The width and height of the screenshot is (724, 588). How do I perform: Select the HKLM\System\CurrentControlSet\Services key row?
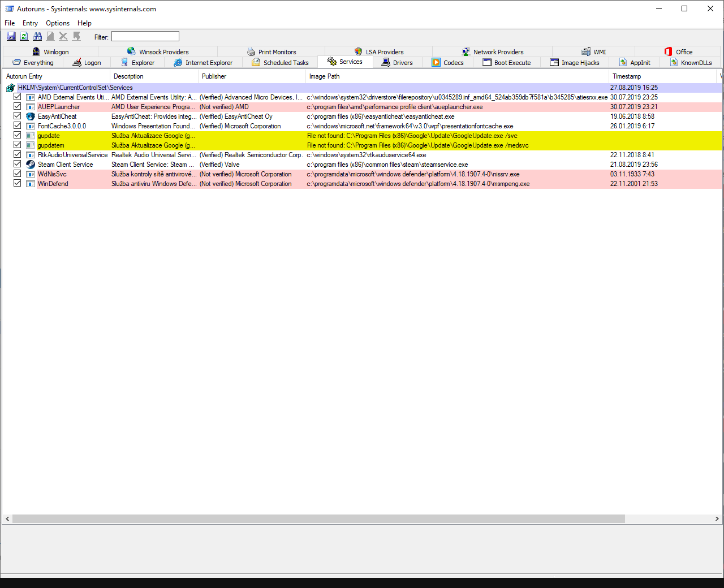362,88
